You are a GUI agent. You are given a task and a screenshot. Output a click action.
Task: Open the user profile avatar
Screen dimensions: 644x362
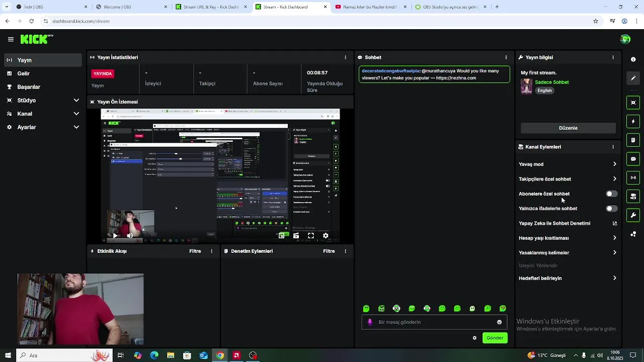[x=625, y=39]
